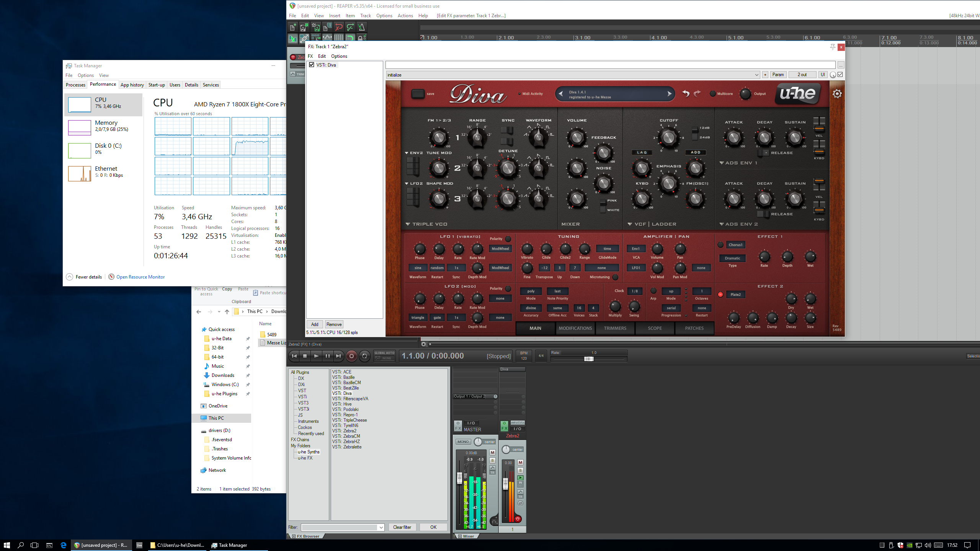Open Project Settings info toolbar icon
This screenshot has height=551, width=980.
(x=327, y=27)
